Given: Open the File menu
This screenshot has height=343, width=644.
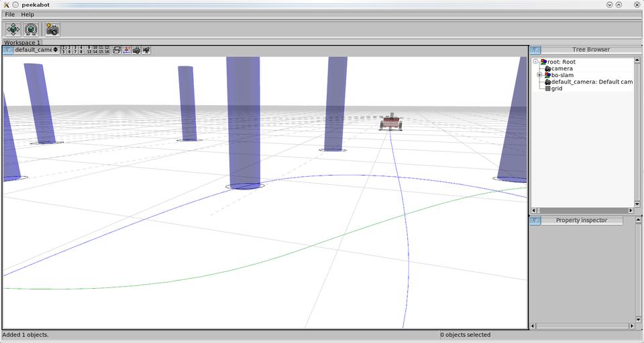Looking at the screenshot, I should click(10, 14).
